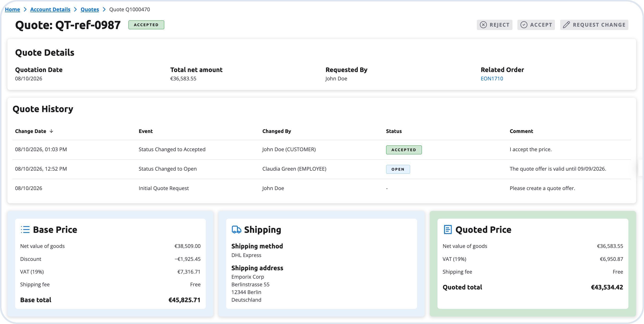Click 'John Doe' under Requested By

[x=336, y=78]
